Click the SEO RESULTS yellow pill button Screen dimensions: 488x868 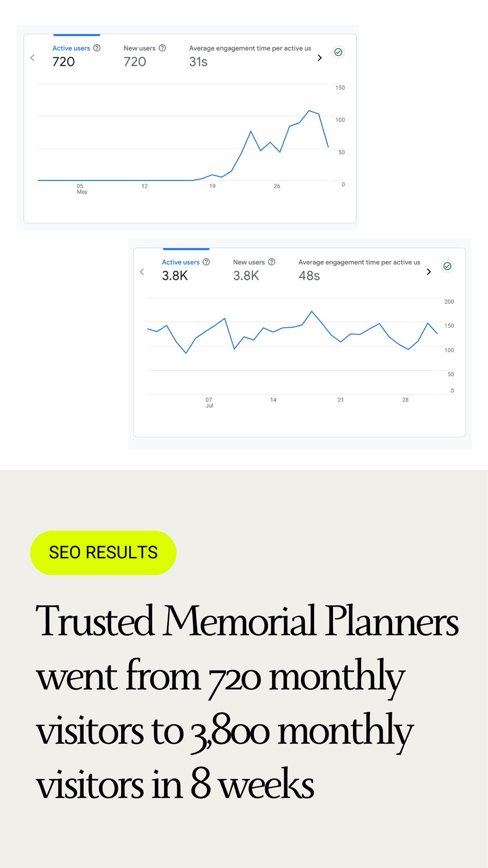pos(103,552)
